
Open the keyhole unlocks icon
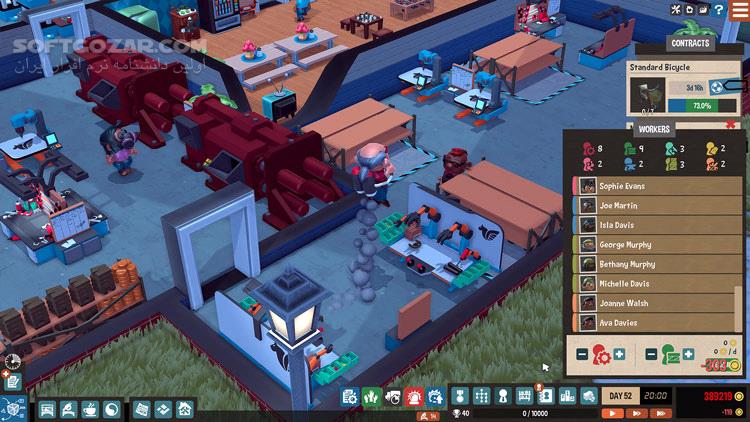point(503,396)
